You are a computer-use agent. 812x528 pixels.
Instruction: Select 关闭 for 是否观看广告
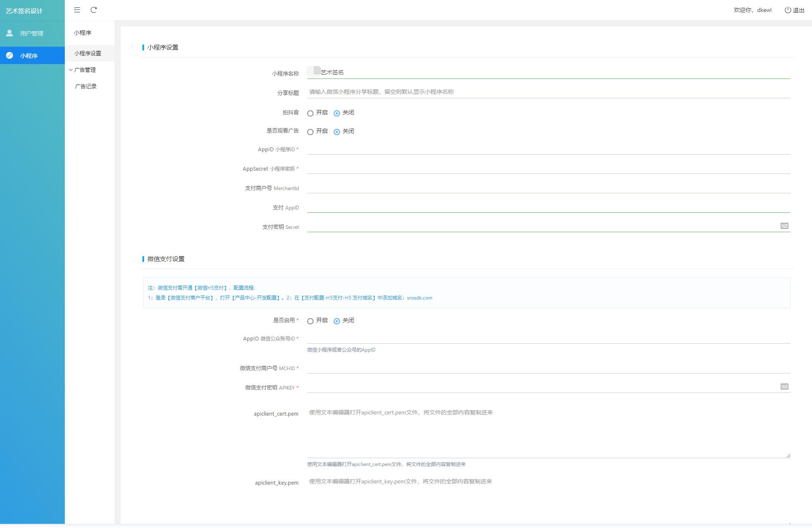coord(337,132)
